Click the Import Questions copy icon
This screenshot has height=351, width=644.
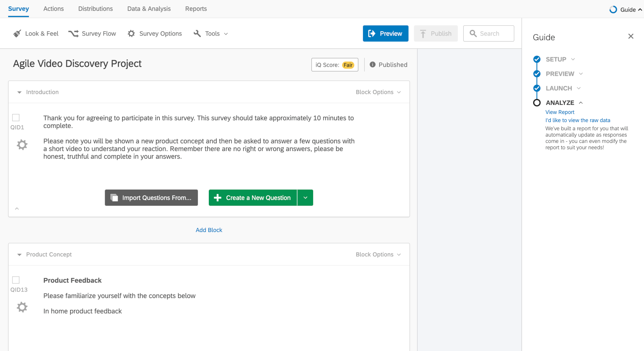pyautogui.click(x=114, y=198)
